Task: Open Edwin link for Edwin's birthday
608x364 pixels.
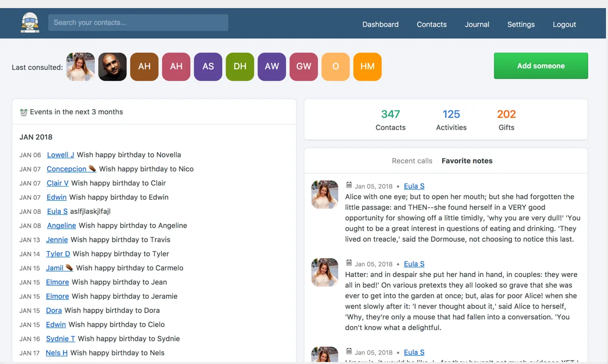Action: tap(57, 197)
